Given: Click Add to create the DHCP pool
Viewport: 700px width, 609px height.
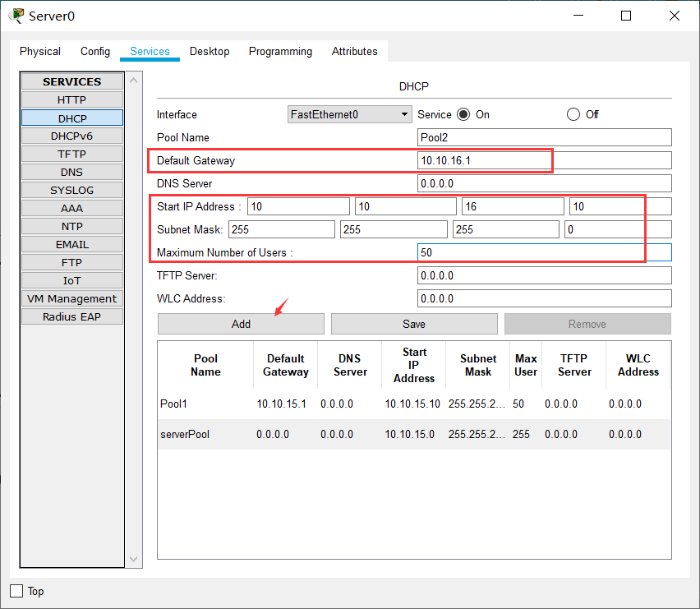Looking at the screenshot, I should tap(241, 323).
